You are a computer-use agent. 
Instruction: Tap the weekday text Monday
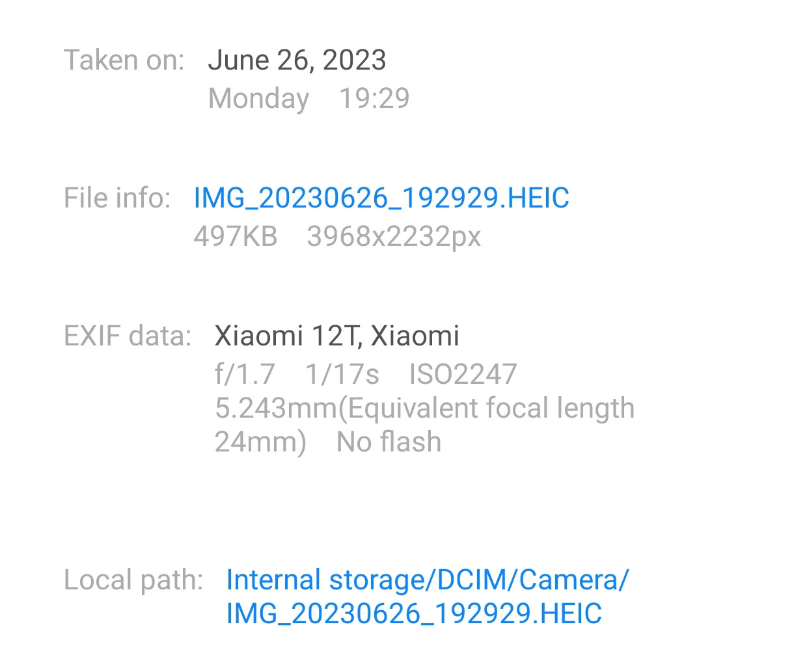tap(258, 99)
